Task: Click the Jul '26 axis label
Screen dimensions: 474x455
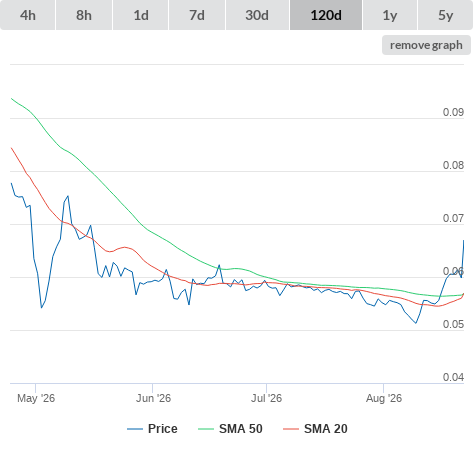Action: [266, 398]
